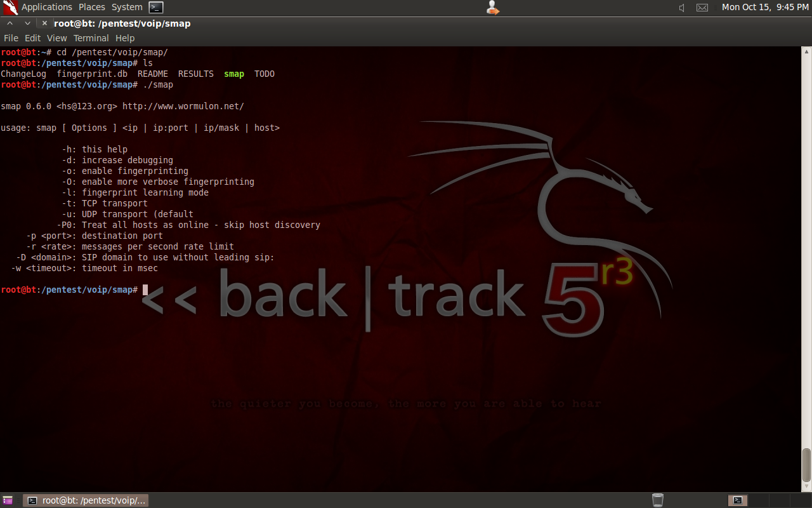812x508 pixels.
Task: Open the terminal File menu
Action: tap(11, 38)
